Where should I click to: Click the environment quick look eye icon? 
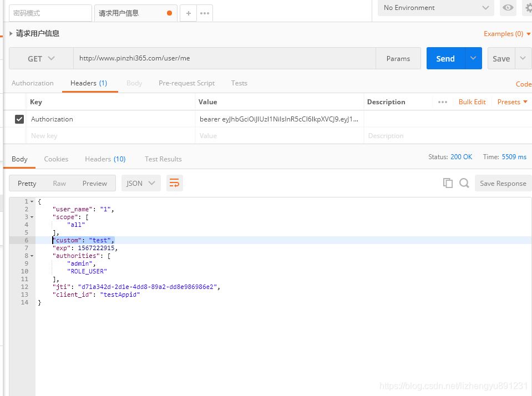(508, 8)
